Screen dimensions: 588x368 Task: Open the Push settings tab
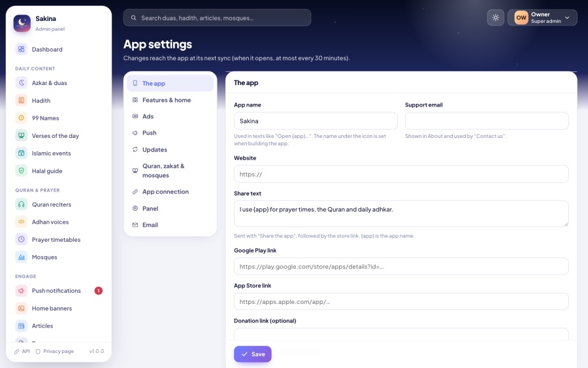click(x=171, y=133)
